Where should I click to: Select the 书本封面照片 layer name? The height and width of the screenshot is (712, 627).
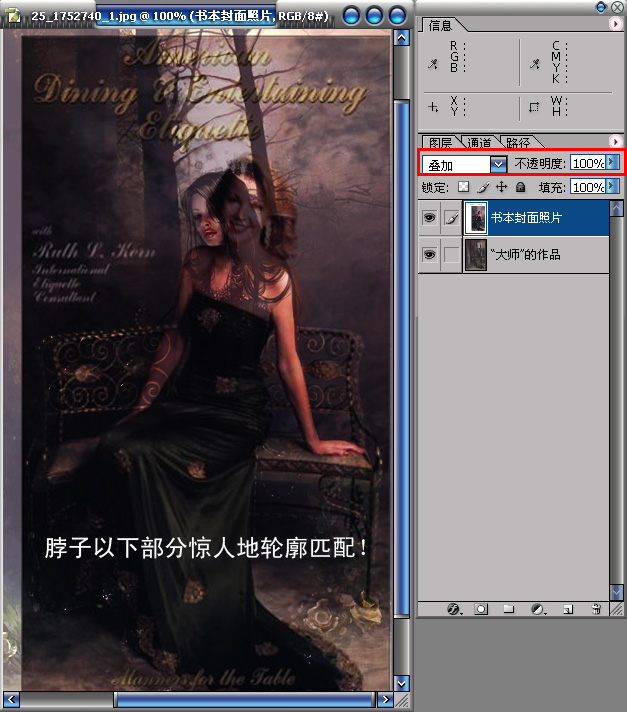pos(526,218)
